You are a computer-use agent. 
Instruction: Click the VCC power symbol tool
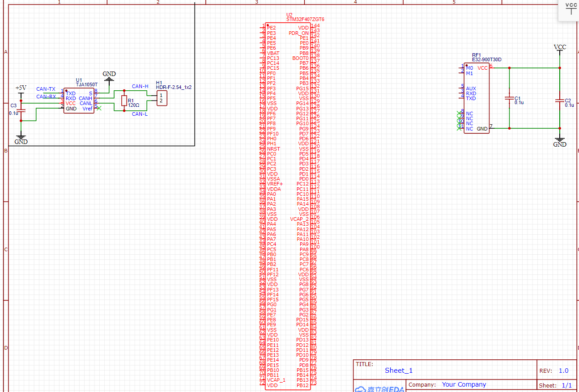pyautogui.click(x=571, y=9)
